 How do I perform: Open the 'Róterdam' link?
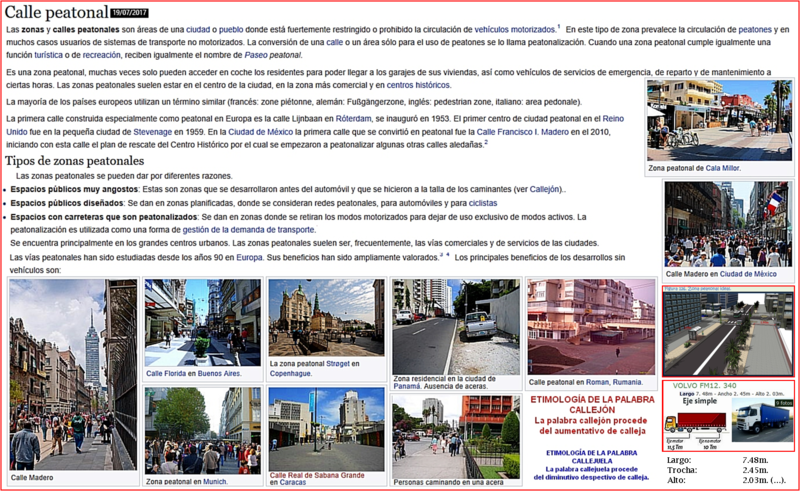point(353,119)
